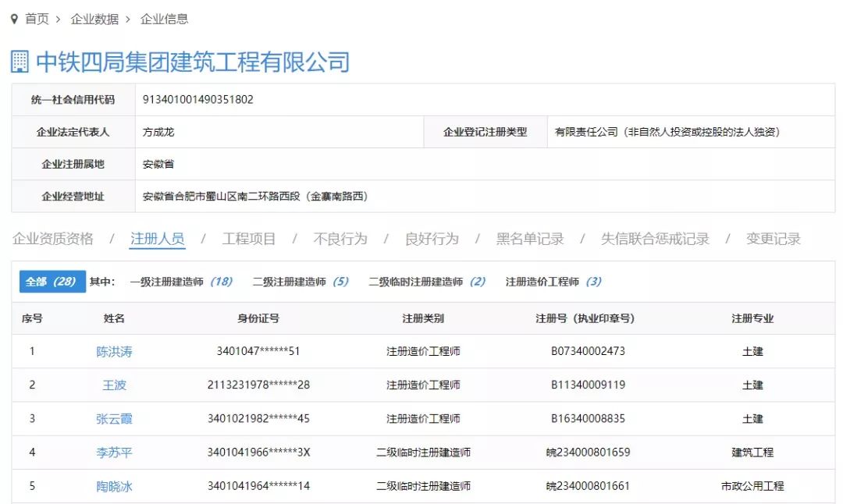Click 注册造价工程师 category in 陈洪涛 row
The width and height of the screenshot is (843, 504).
[x=423, y=351]
